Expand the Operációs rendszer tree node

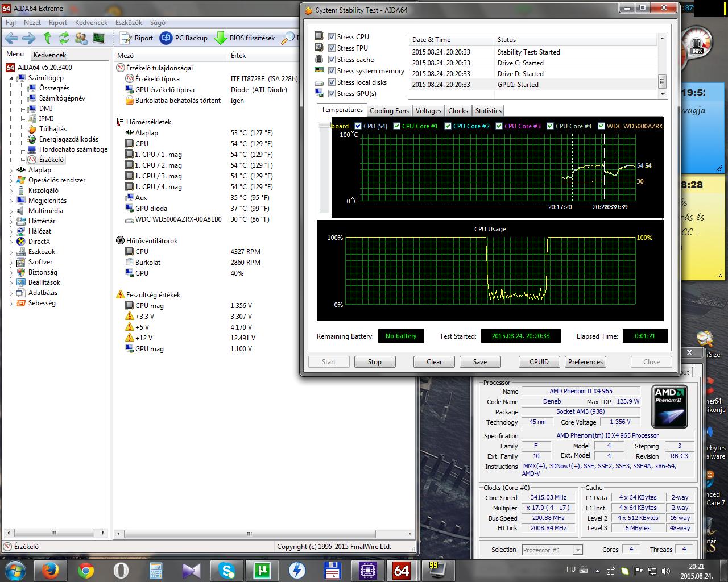tap(11, 180)
